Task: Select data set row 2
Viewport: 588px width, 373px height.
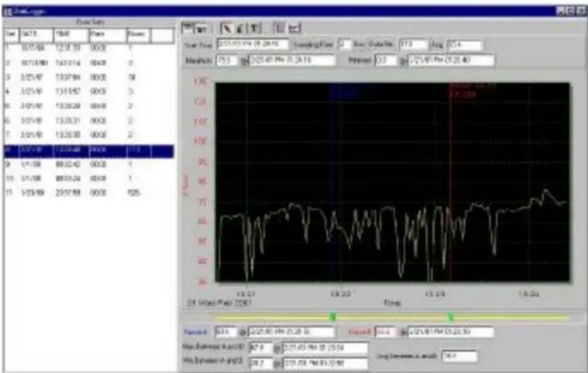Action: coord(89,63)
